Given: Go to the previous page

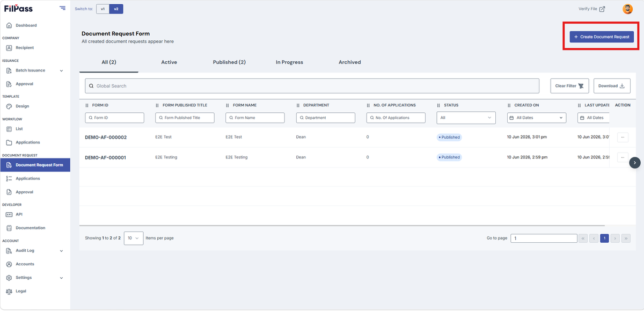Looking at the screenshot, I should click(594, 238).
